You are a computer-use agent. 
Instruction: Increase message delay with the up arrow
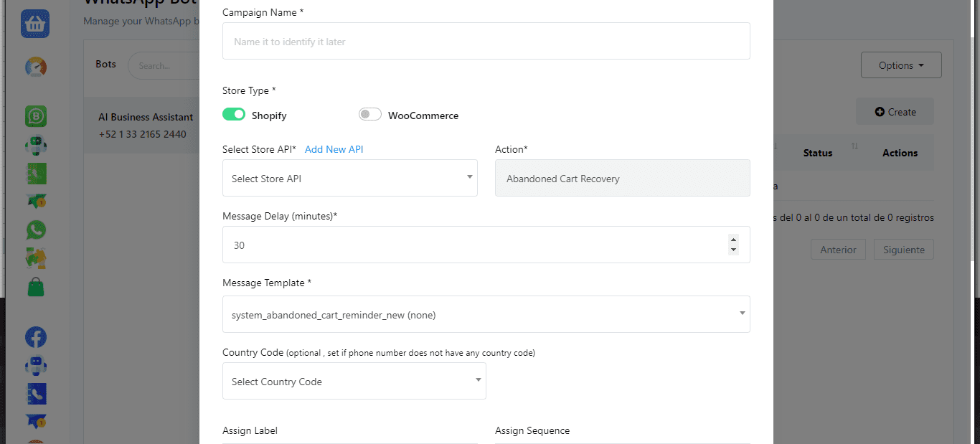pos(733,240)
